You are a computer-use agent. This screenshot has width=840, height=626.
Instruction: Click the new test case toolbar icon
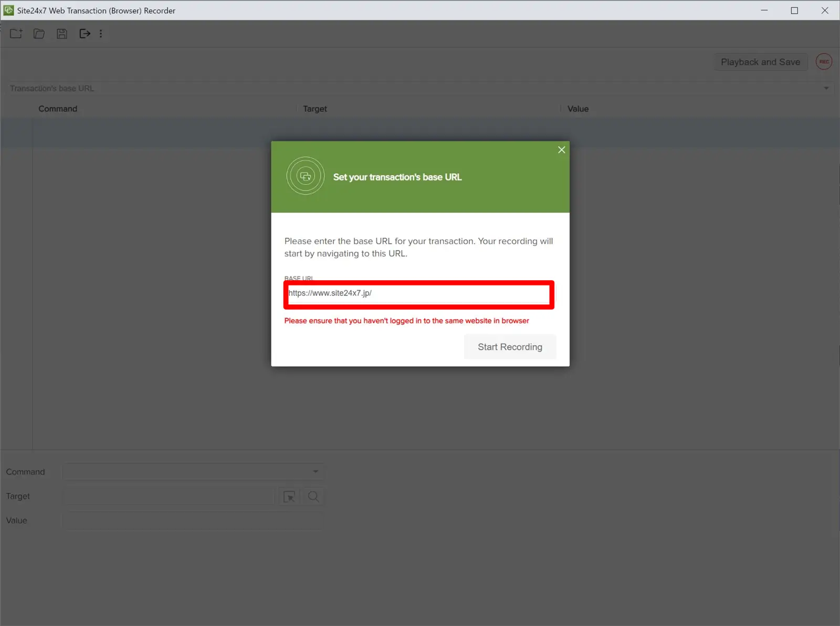pyautogui.click(x=16, y=34)
